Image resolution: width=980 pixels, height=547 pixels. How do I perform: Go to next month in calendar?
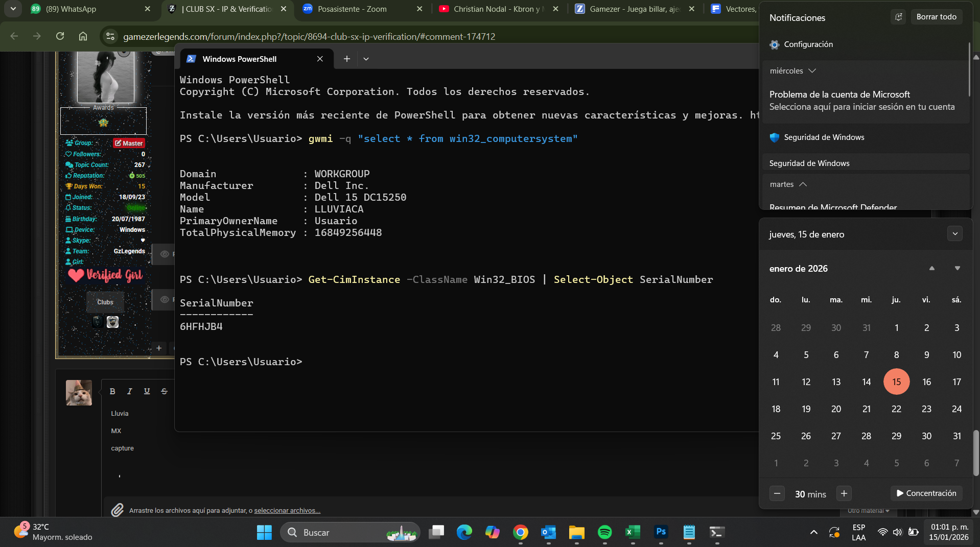point(957,268)
